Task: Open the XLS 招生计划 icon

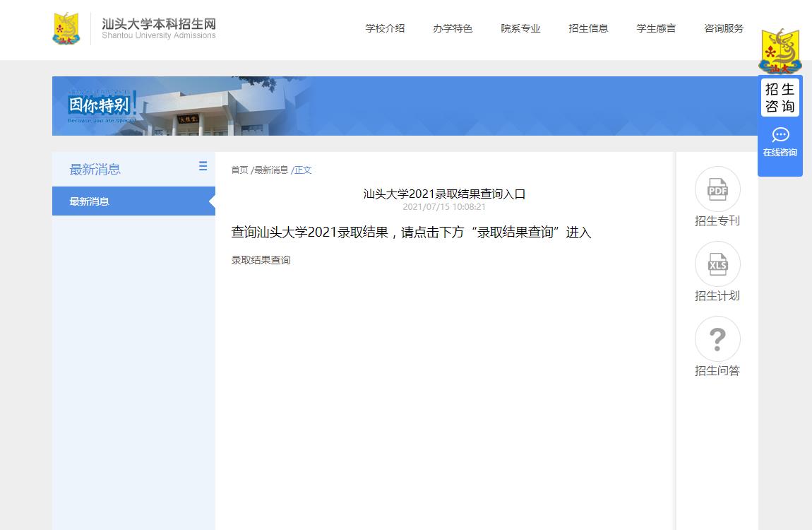Action: tap(717, 264)
